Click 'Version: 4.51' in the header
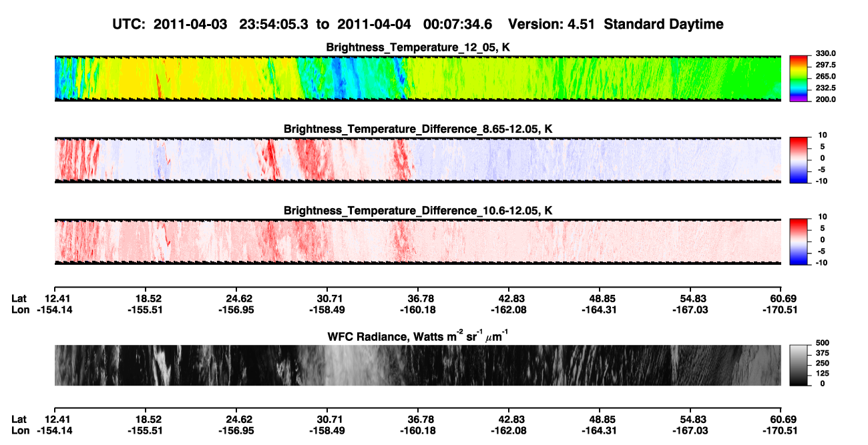868x445 pixels. 552,25
